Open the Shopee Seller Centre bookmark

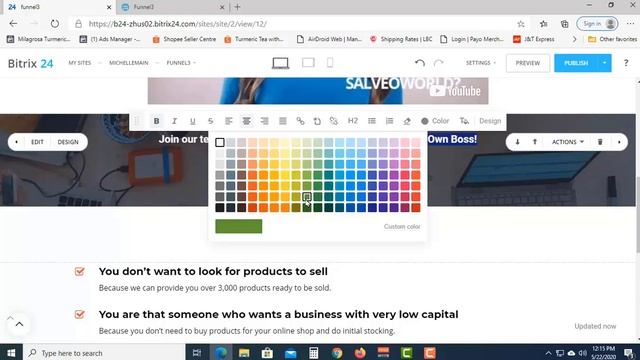pyautogui.click(x=184, y=39)
